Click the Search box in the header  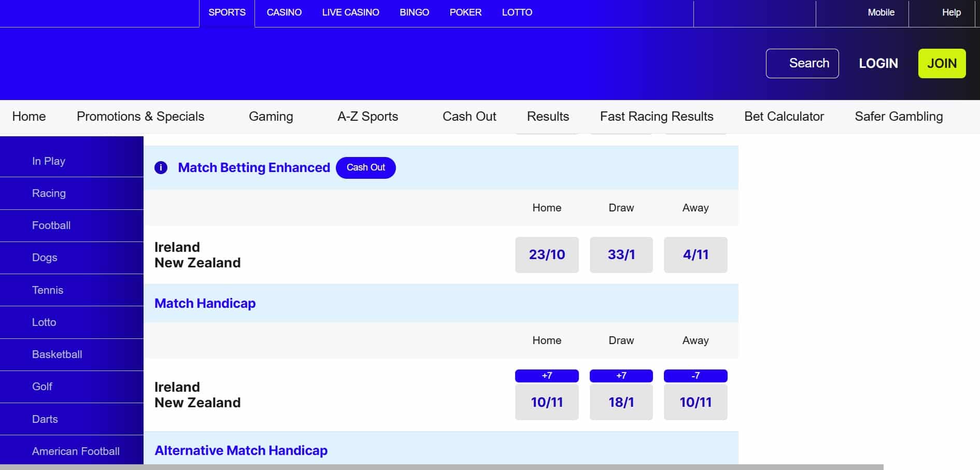click(802, 63)
